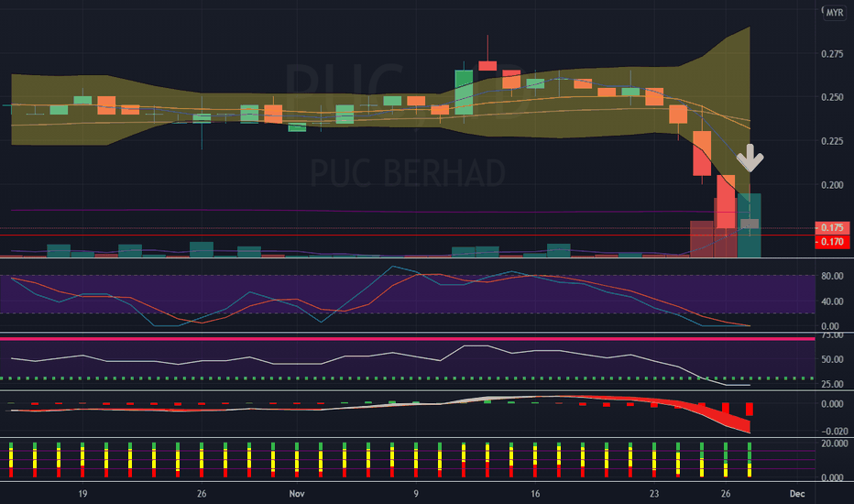
Task: Click the 0.225 price axis value
Action: tap(832, 141)
